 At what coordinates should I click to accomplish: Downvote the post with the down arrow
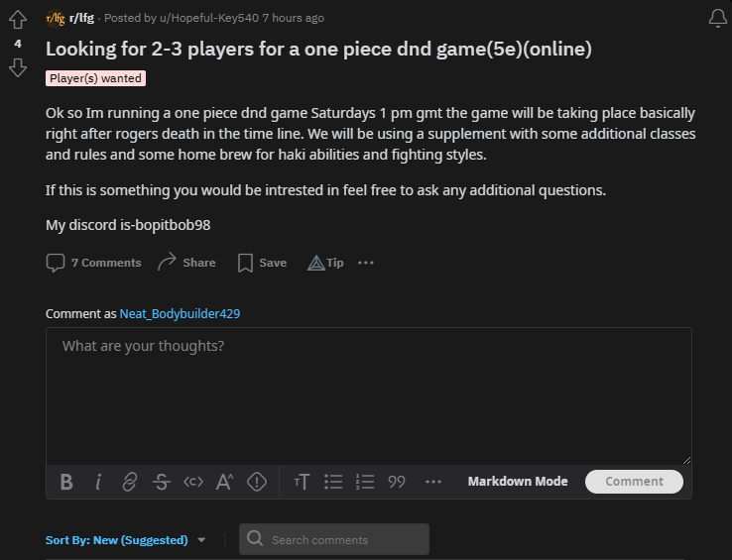[17, 67]
